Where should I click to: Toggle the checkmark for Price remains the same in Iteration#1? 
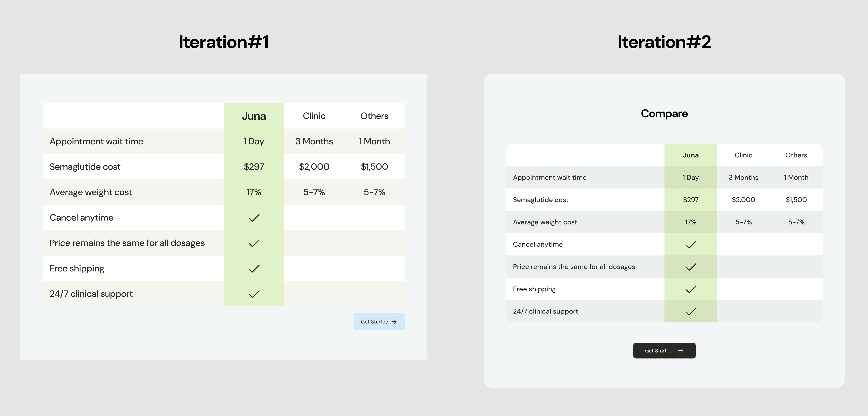254,243
